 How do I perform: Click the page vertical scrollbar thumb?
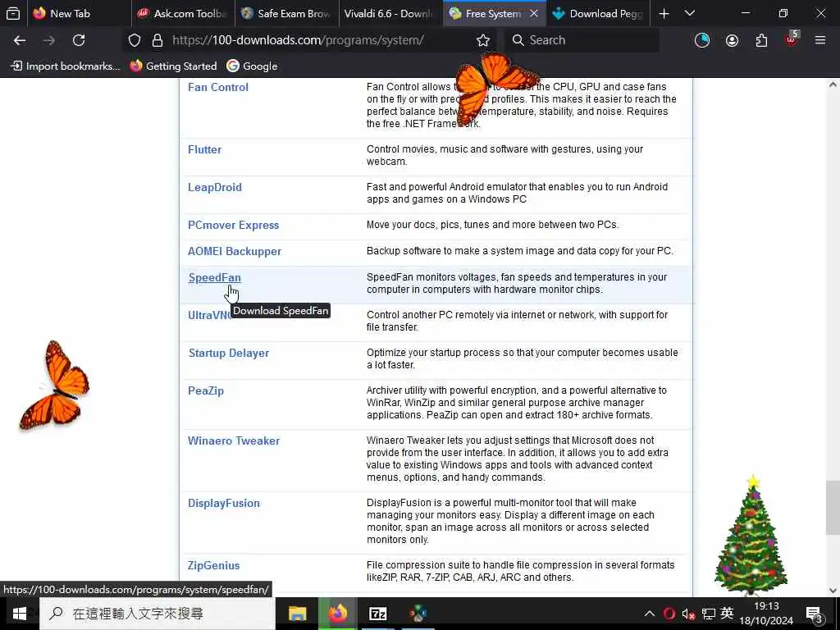coord(833,507)
